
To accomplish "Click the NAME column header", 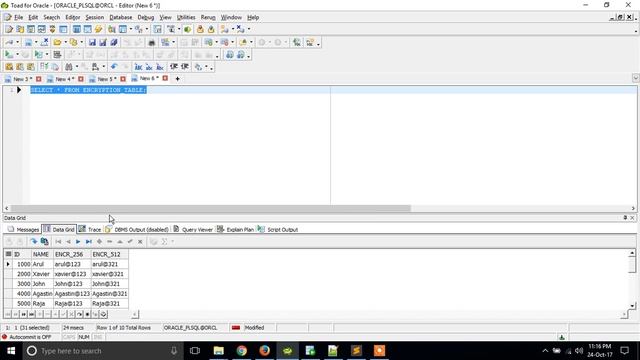I will (42, 254).
